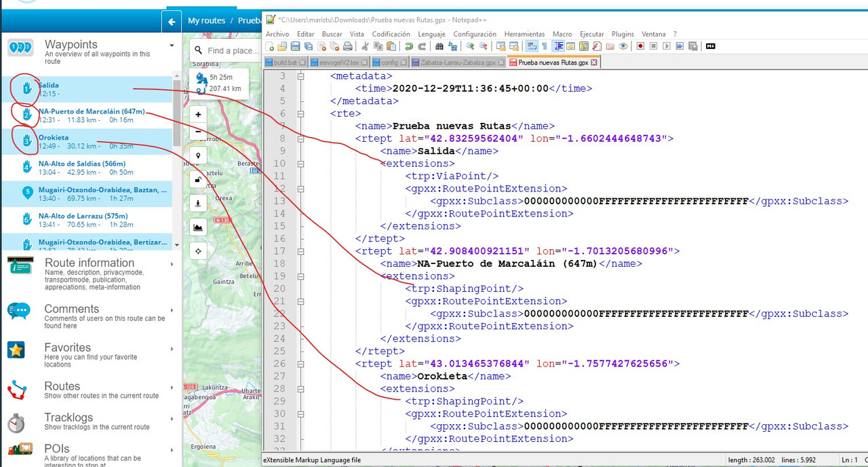
Task: Start macro recording with red dot
Action: click(640, 46)
